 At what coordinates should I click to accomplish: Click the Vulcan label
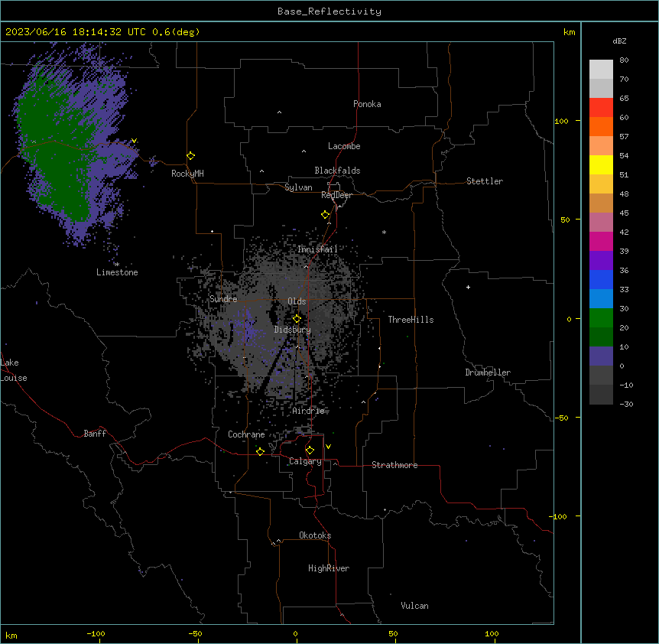414,606
